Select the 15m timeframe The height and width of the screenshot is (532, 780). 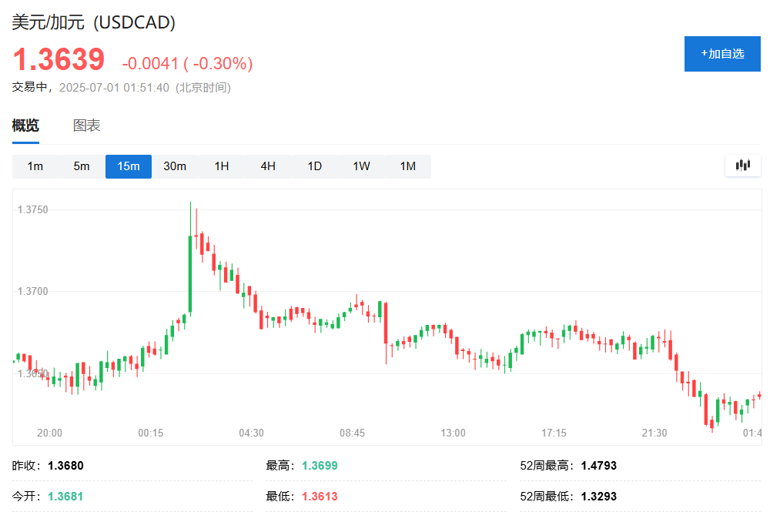click(x=129, y=166)
